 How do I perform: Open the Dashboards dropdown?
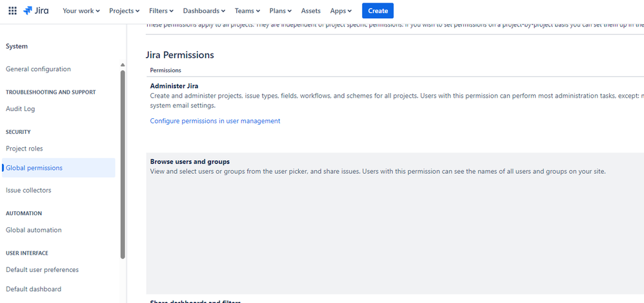click(x=204, y=11)
